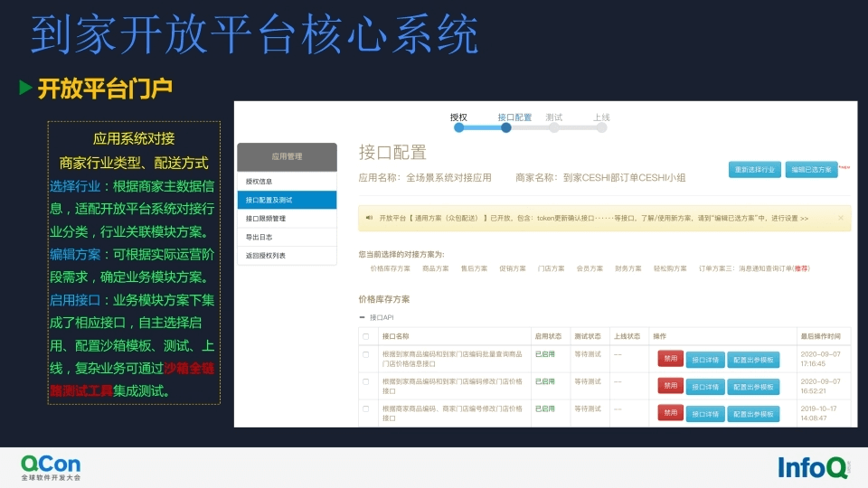Screen dimensions: 868x488
Task: Open 导出日志 in the sidebar
Action: (x=287, y=237)
